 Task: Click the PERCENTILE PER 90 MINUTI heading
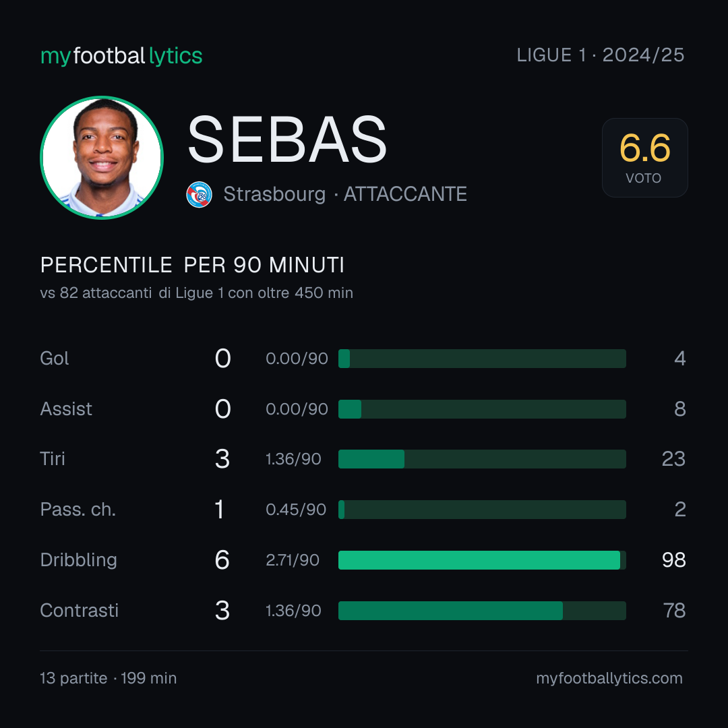pos(192,265)
